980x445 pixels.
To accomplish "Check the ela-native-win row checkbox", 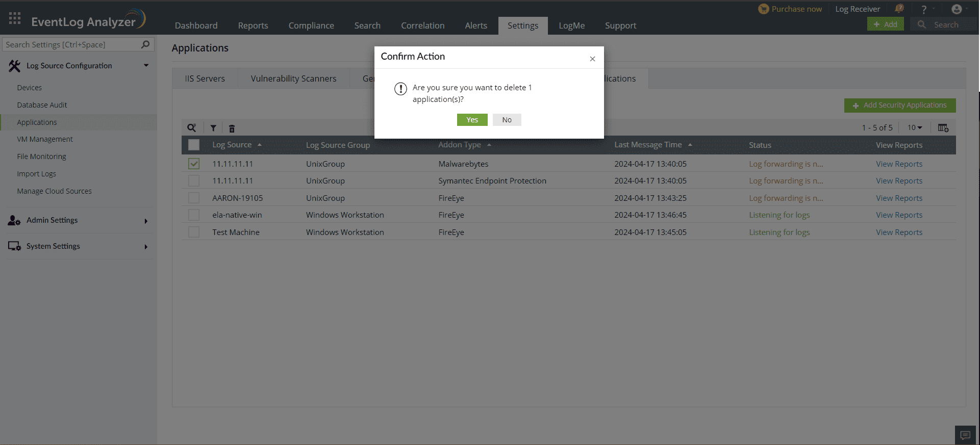I will pos(194,215).
